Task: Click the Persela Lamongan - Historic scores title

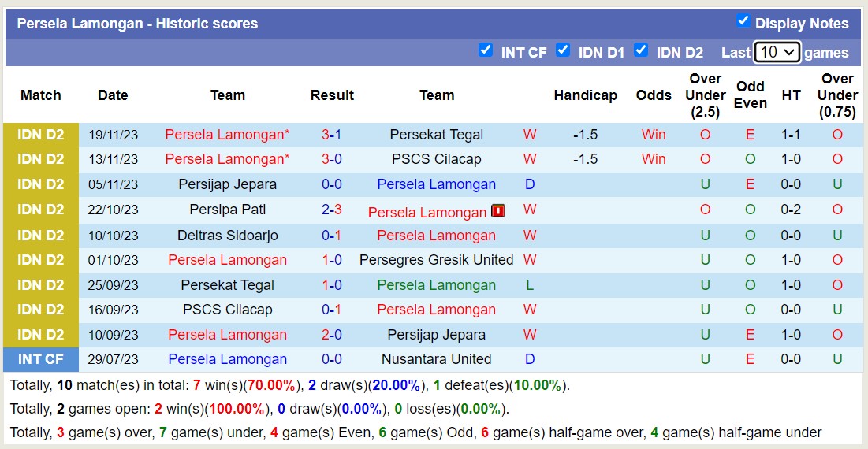Action: [x=137, y=23]
